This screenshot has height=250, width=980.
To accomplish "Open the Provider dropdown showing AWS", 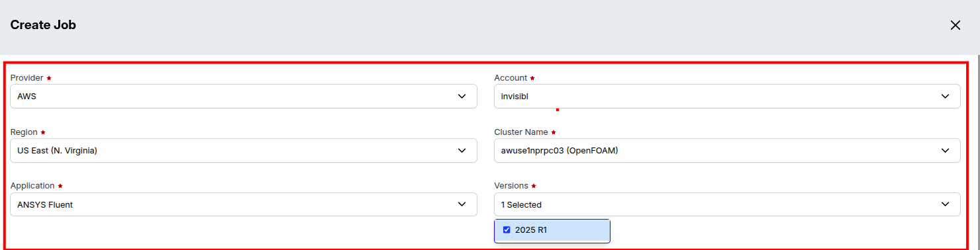I will 244,96.
